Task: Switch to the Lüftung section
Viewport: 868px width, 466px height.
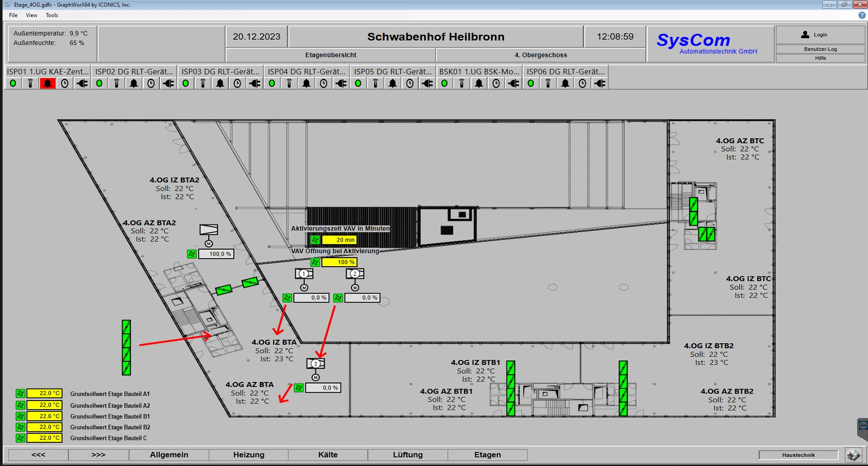Action: point(407,455)
